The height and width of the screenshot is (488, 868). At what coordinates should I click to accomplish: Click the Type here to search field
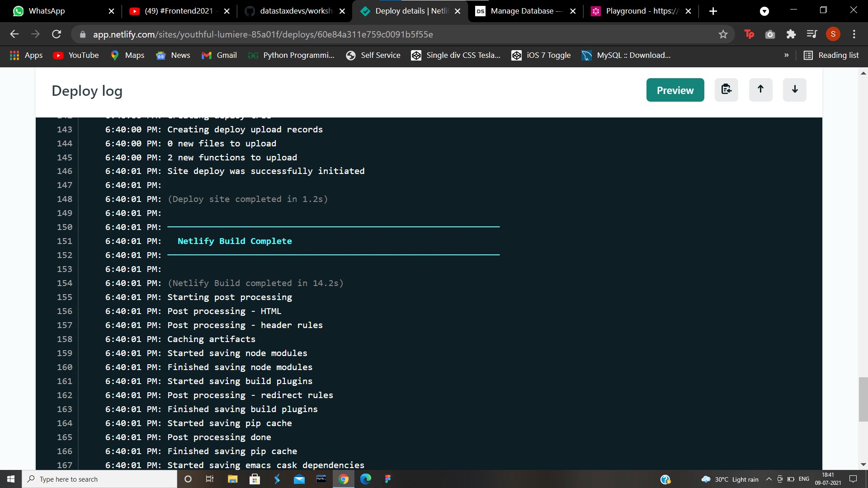coord(99,479)
